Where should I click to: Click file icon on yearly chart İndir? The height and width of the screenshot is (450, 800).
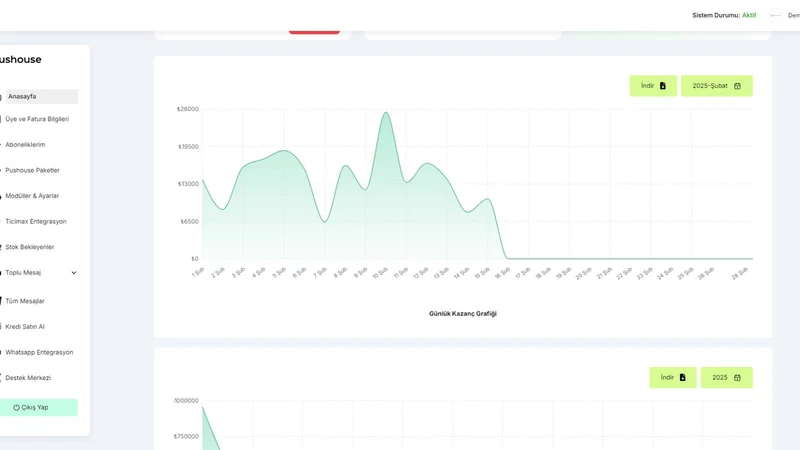pos(683,378)
